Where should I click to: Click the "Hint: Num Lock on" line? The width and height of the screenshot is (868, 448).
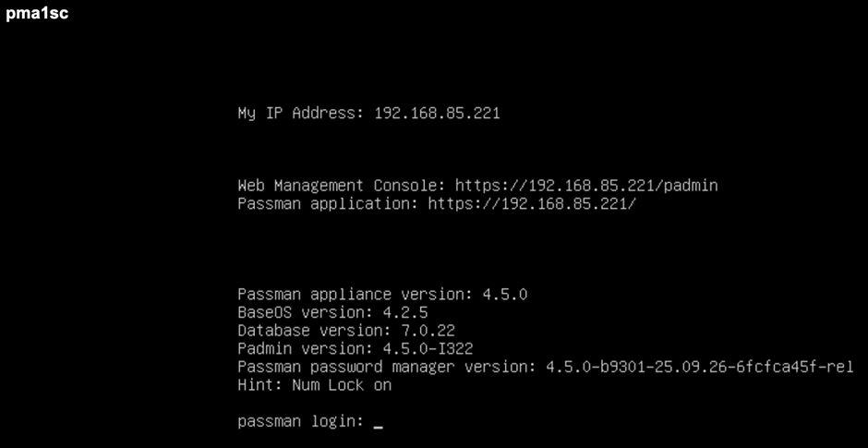[x=314, y=385]
